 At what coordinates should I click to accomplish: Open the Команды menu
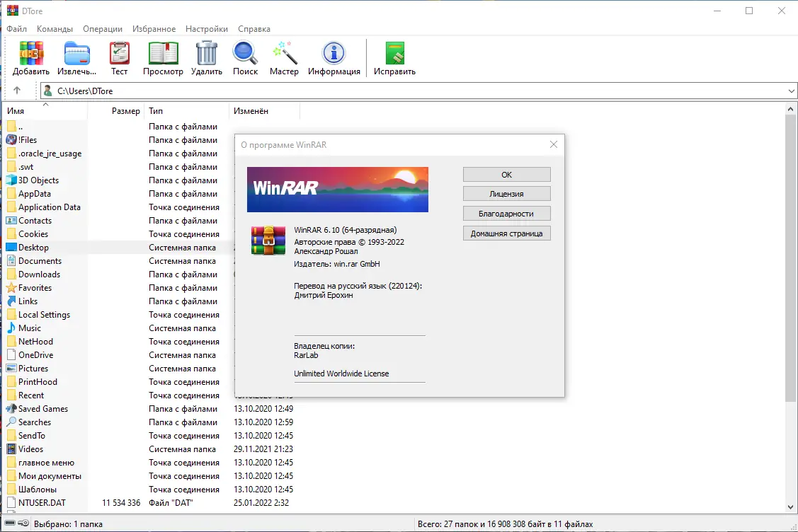click(x=55, y=29)
